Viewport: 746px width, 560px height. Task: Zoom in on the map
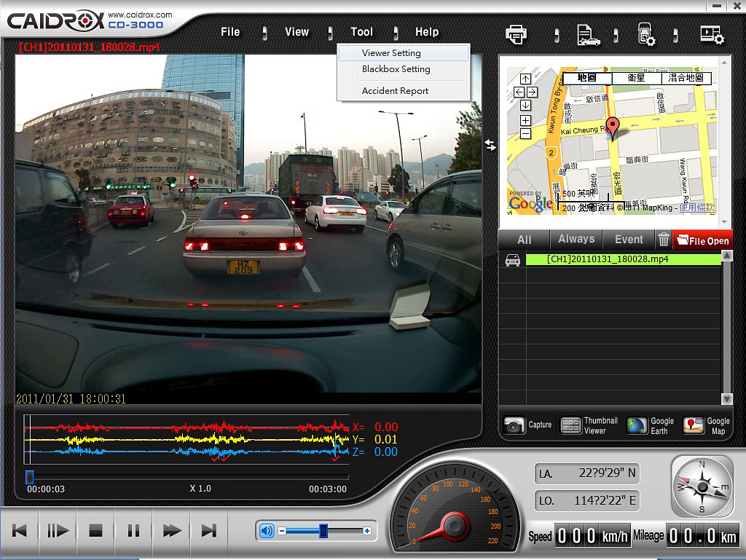tap(525, 120)
